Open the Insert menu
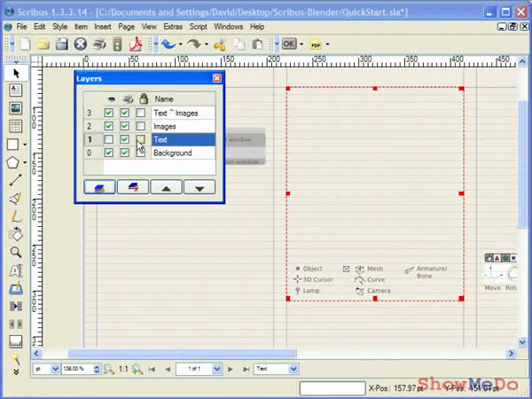The image size is (532, 399). pyautogui.click(x=103, y=27)
